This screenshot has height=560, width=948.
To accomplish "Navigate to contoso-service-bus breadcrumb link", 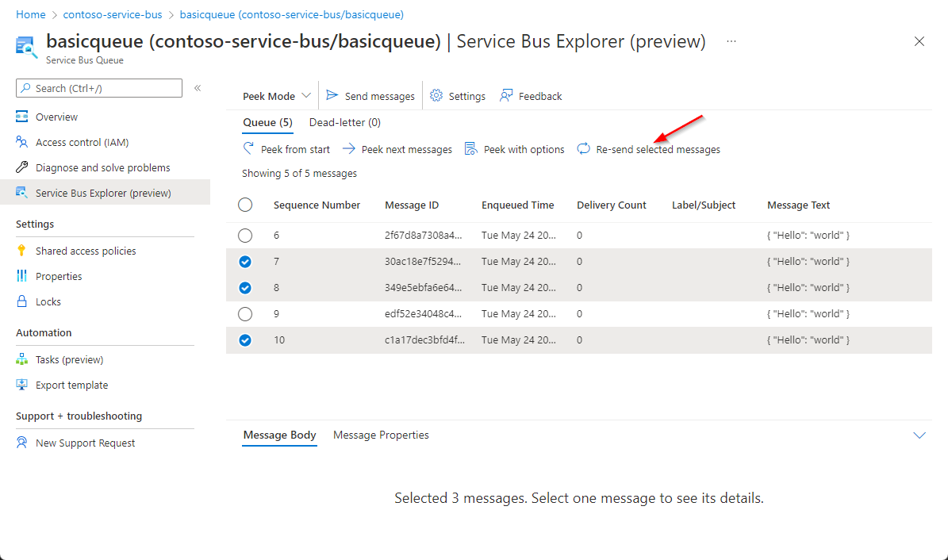I will (113, 14).
